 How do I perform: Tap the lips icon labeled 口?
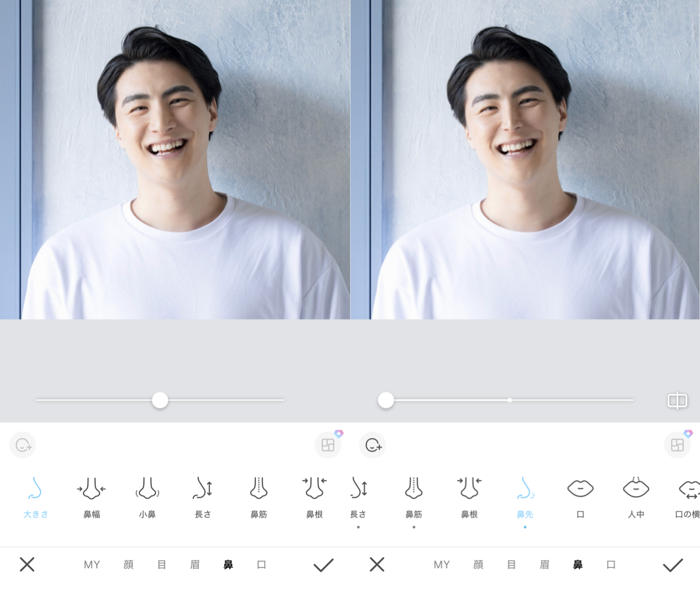pyautogui.click(x=580, y=497)
